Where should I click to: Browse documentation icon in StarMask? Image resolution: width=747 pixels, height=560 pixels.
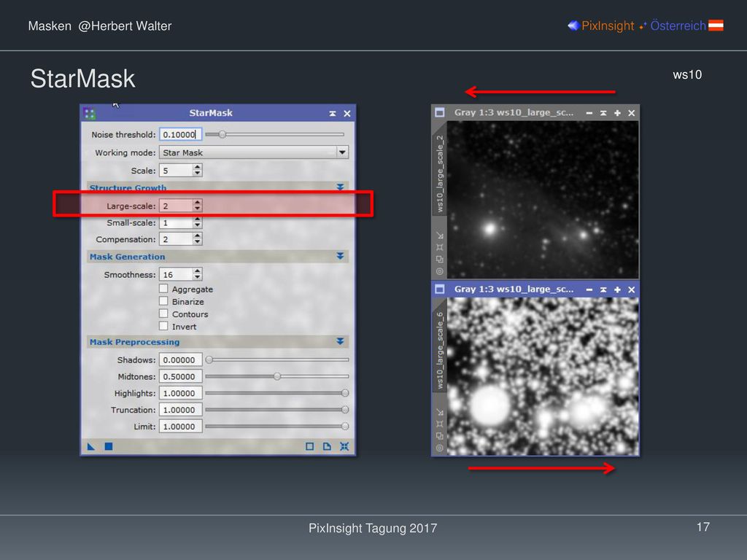click(327, 446)
